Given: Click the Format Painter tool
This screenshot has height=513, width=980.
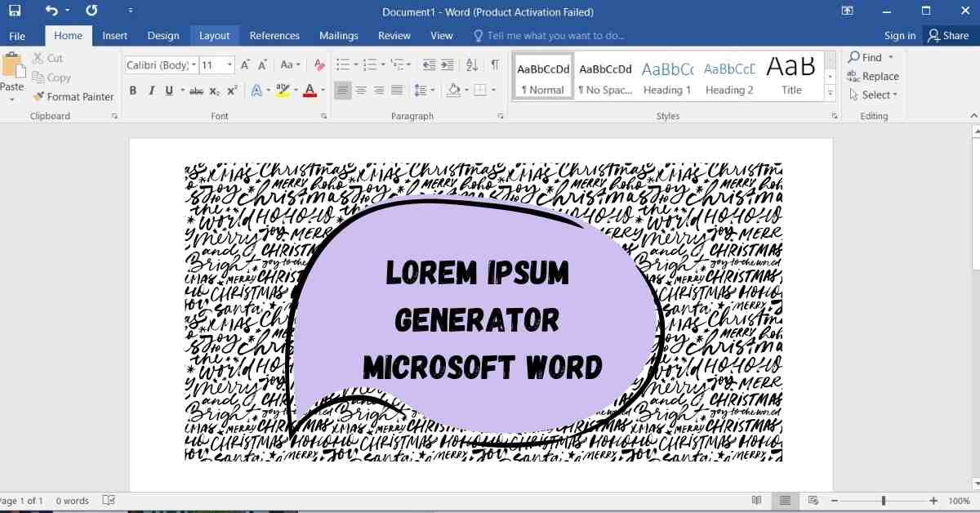Looking at the screenshot, I should [73, 96].
